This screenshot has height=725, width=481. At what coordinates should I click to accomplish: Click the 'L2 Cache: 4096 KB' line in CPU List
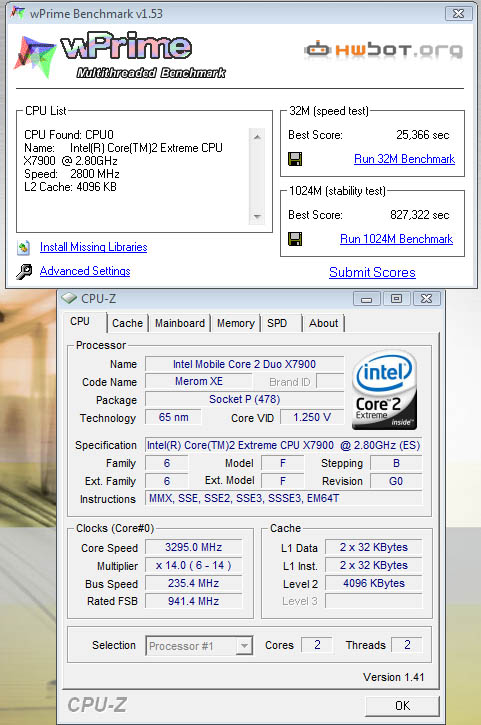pos(70,187)
